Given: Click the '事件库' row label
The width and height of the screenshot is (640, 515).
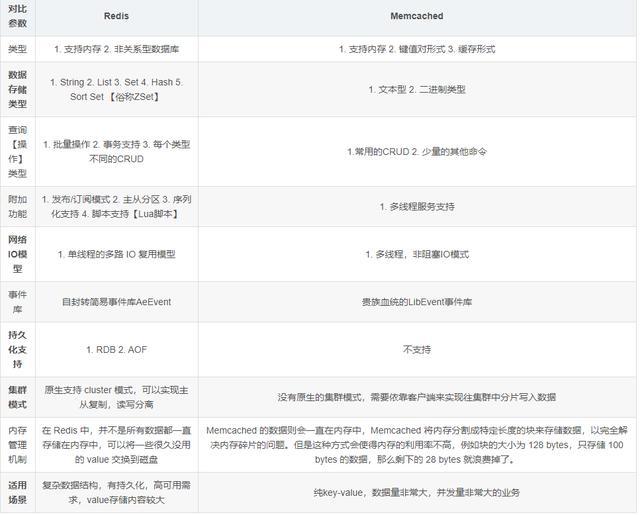Looking at the screenshot, I should (18, 302).
